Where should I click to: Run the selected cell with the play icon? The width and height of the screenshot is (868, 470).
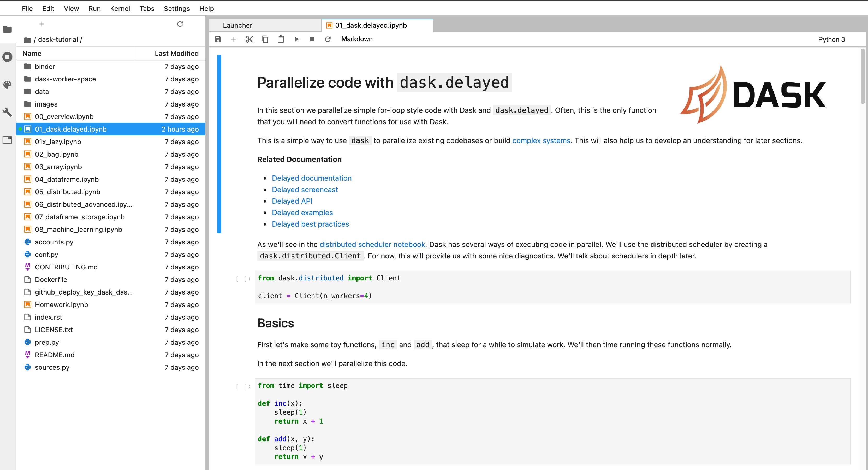[x=296, y=39]
